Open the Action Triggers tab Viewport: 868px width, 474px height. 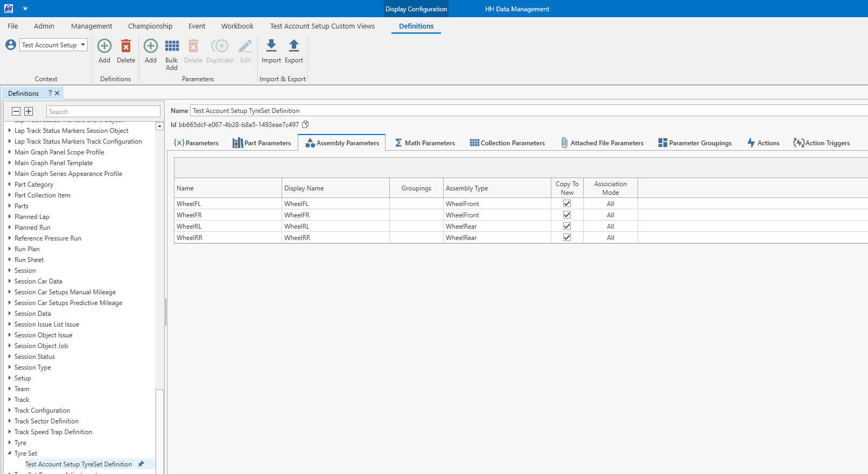click(x=822, y=143)
